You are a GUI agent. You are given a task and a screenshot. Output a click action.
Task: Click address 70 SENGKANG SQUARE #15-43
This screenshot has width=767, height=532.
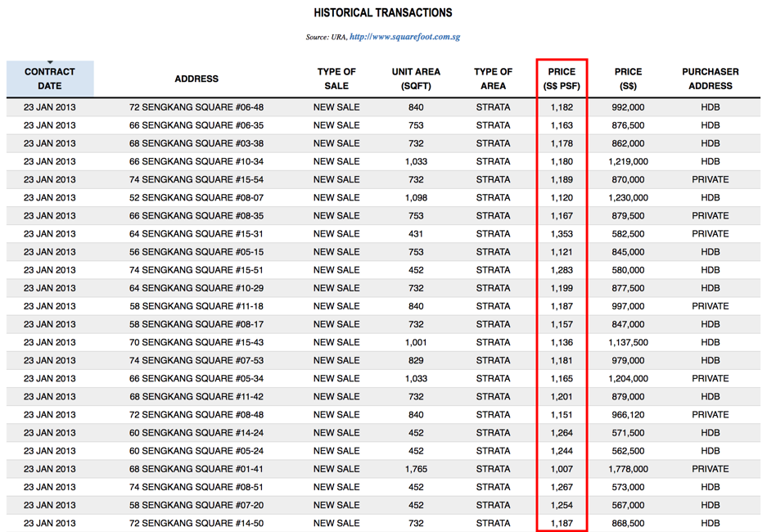196,342
